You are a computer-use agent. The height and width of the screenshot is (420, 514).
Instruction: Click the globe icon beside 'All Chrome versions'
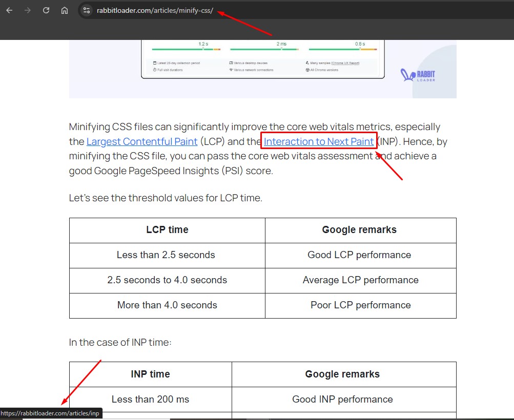(x=306, y=70)
